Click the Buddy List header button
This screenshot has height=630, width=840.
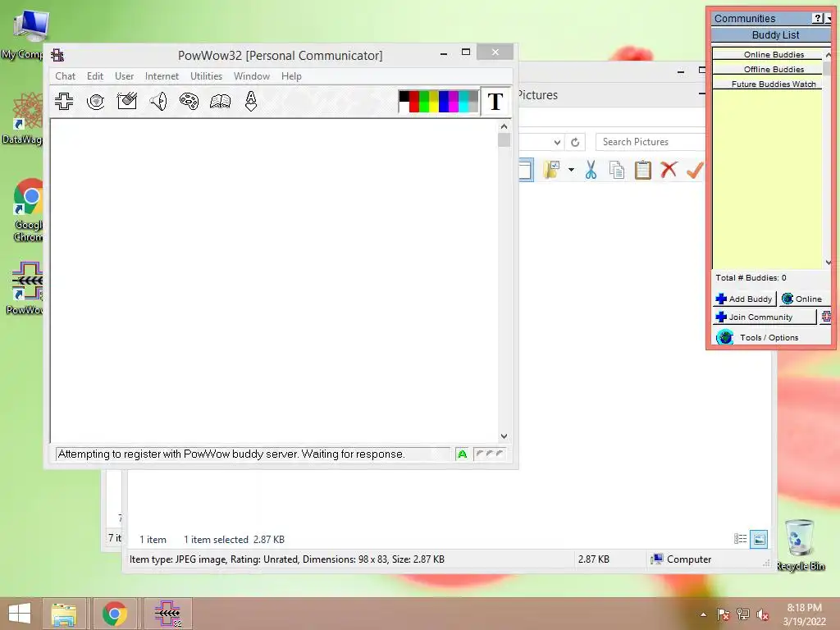tap(771, 34)
